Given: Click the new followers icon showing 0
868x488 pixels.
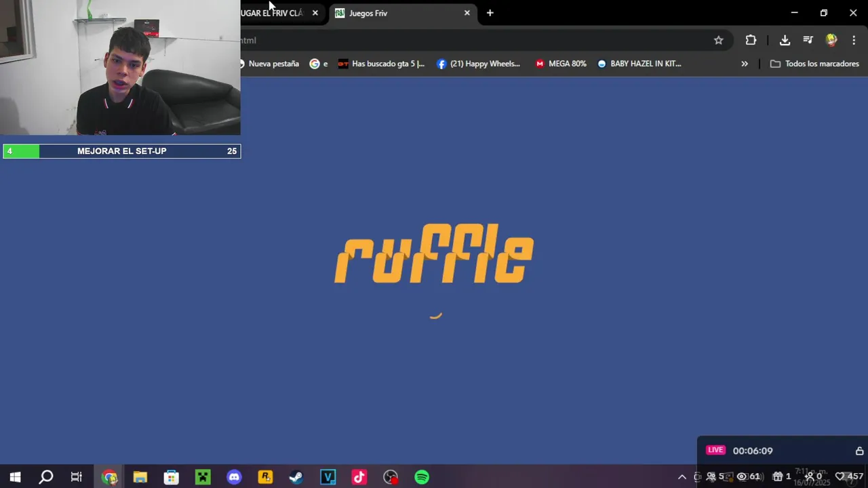Looking at the screenshot, I should click(813, 476).
